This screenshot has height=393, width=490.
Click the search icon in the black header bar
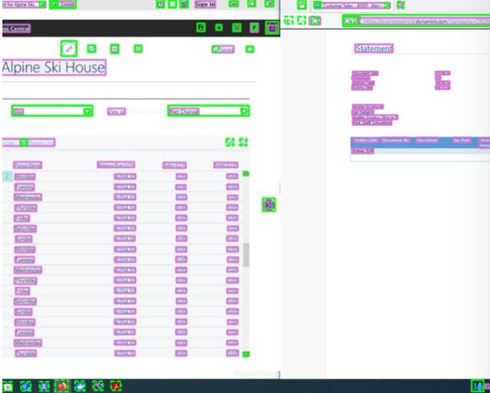coord(201,27)
